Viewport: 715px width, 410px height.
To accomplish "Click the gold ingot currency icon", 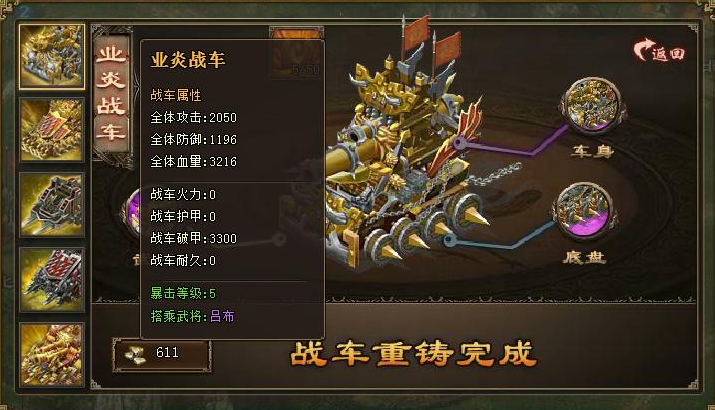I will [x=135, y=353].
